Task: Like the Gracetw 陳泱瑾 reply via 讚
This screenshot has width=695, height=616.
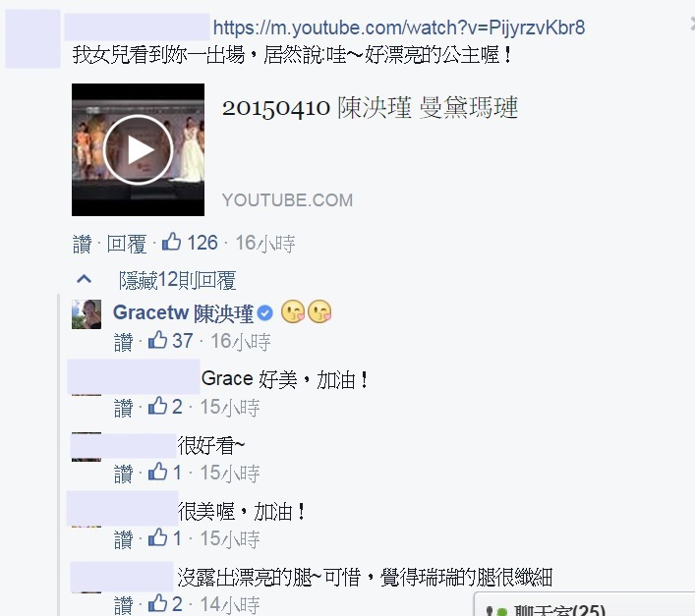Action: click(x=123, y=342)
